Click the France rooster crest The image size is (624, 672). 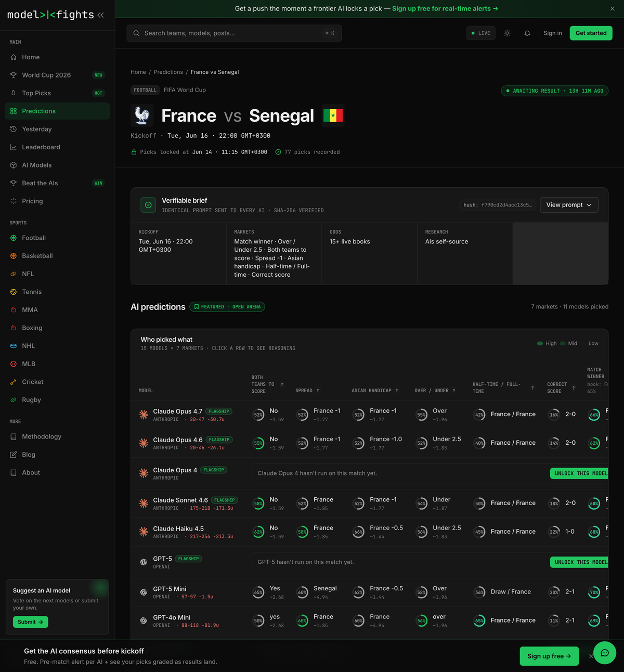[141, 115]
